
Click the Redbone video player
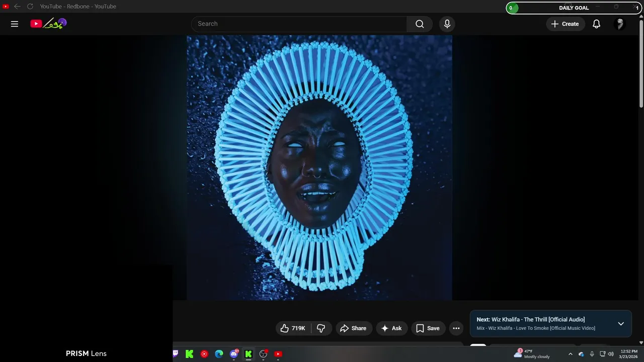[319, 167]
